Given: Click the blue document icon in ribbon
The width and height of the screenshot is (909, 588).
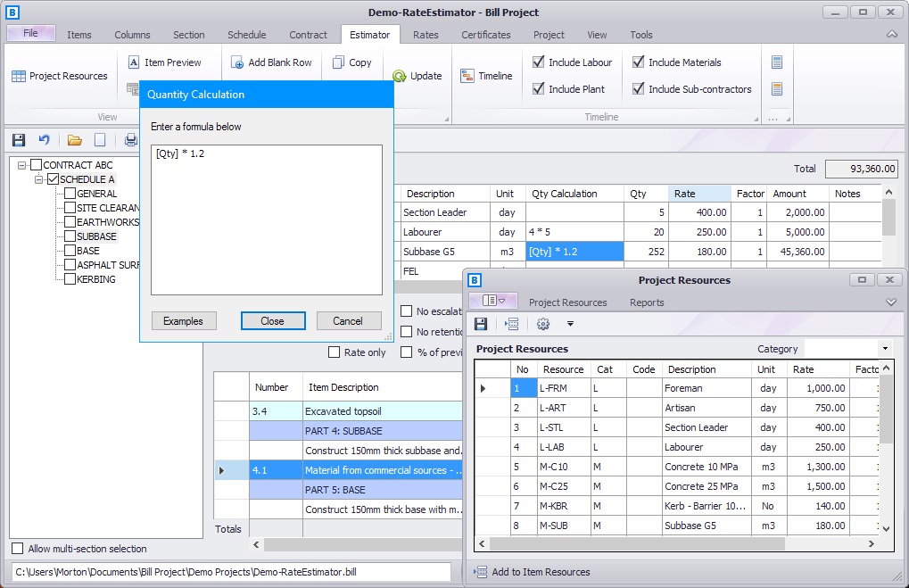Looking at the screenshot, I should coord(777,62).
